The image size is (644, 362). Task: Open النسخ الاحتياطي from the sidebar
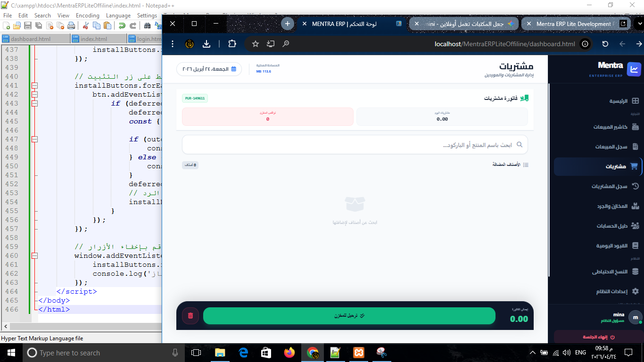598,271
